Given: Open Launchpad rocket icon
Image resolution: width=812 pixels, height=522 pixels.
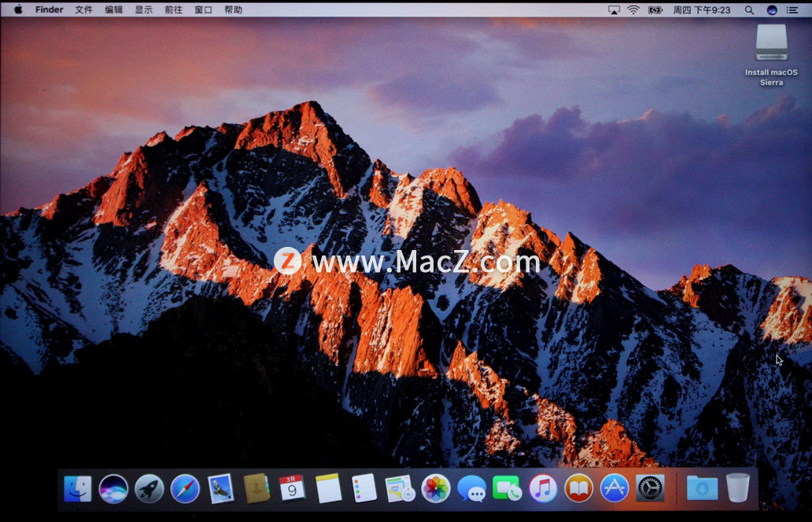Looking at the screenshot, I should point(149,489).
